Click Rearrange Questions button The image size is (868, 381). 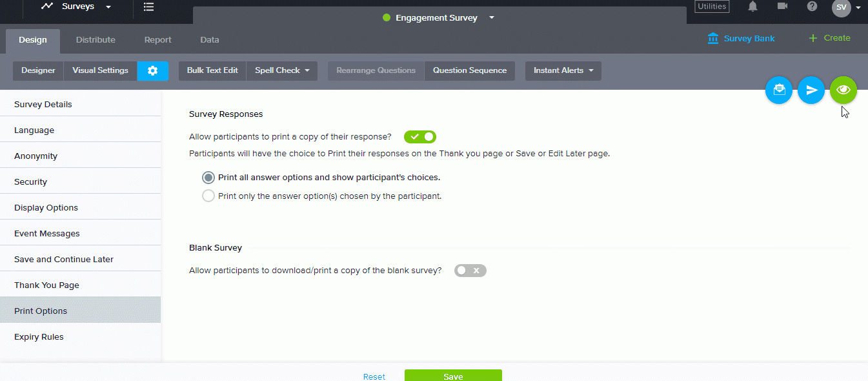click(x=376, y=71)
